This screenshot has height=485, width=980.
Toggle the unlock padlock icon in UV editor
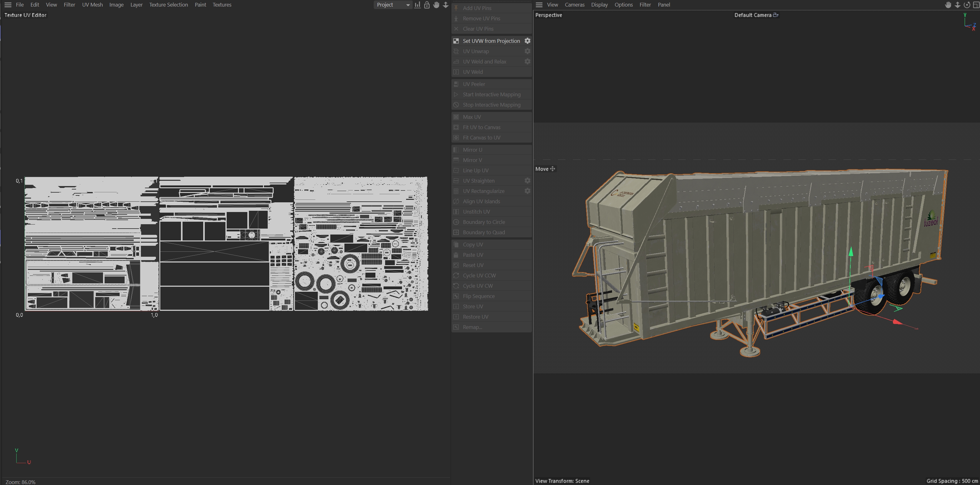click(x=427, y=5)
